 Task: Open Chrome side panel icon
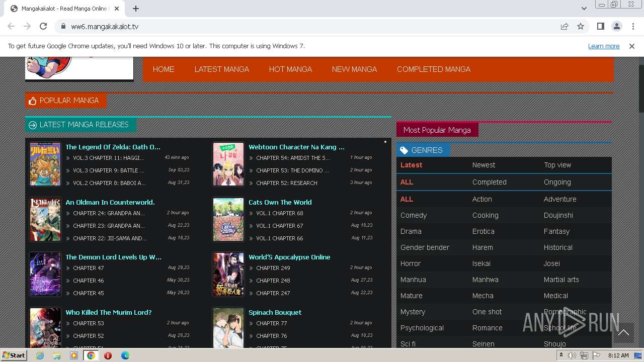pyautogui.click(x=600, y=26)
